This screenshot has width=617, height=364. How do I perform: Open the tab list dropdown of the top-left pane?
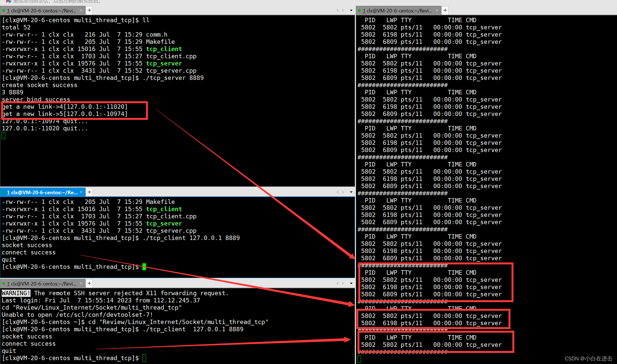click(351, 11)
